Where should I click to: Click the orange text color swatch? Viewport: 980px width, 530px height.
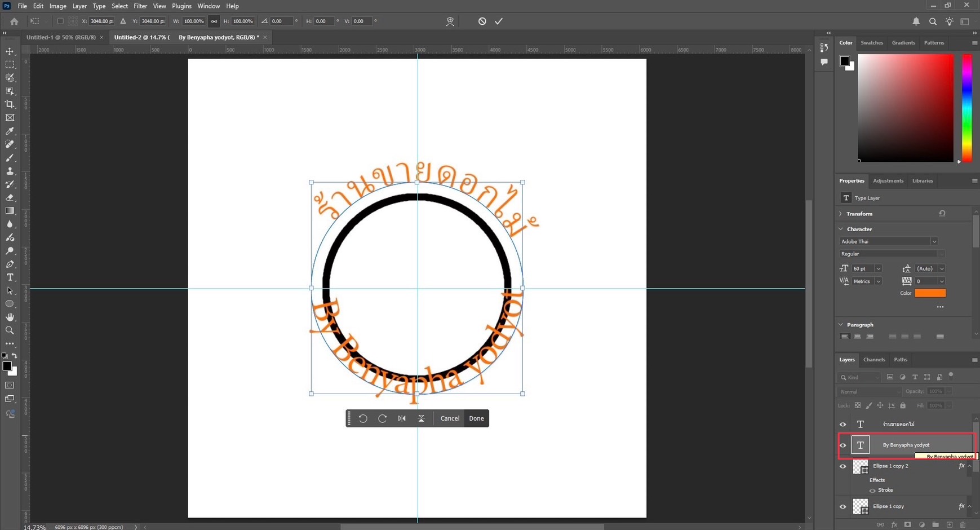pyautogui.click(x=930, y=293)
